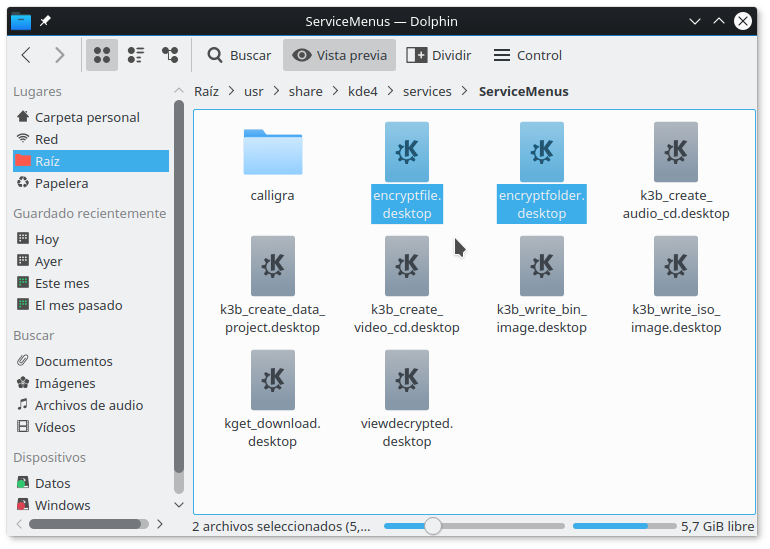Image resolution: width=770 pixels, height=549 pixels.
Task: Select encryptfile.desktop file icon
Action: (x=407, y=152)
